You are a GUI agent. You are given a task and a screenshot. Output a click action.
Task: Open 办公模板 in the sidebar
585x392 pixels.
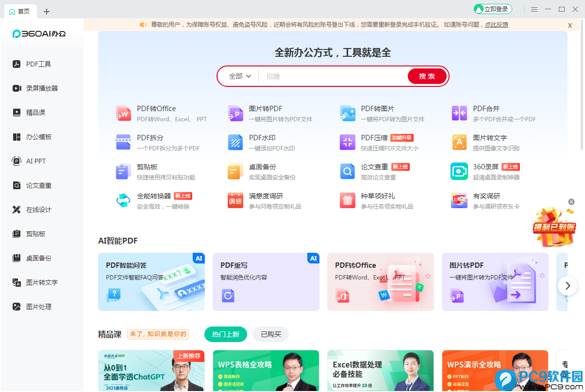point(32,137)
